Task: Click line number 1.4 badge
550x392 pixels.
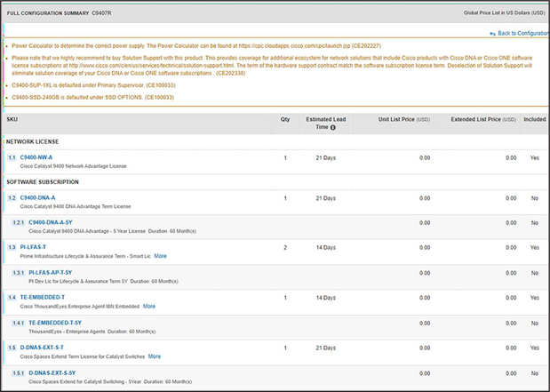Action: 12,298
